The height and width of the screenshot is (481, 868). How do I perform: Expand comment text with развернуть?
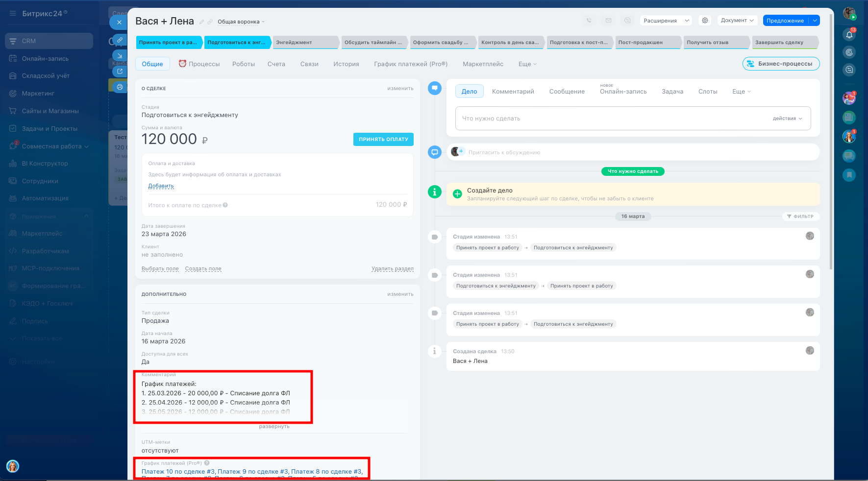[274, 427]
